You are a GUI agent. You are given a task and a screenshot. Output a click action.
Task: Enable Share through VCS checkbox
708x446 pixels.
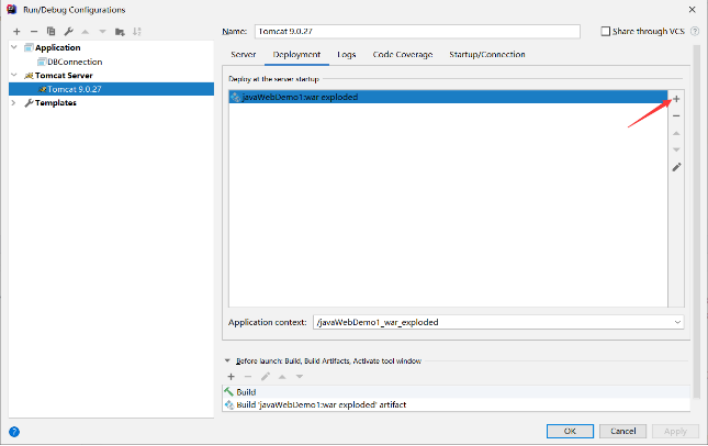605,31
